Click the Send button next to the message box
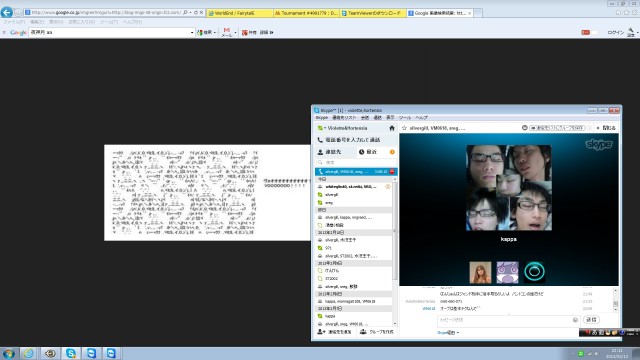 point(591,320)
